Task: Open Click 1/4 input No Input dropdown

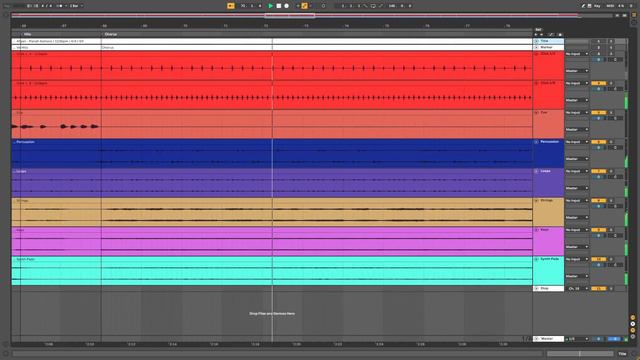Action: (577, 54)
